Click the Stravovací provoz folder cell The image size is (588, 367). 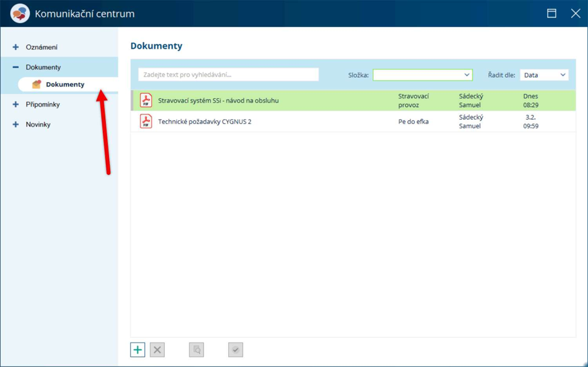(414, 100)
